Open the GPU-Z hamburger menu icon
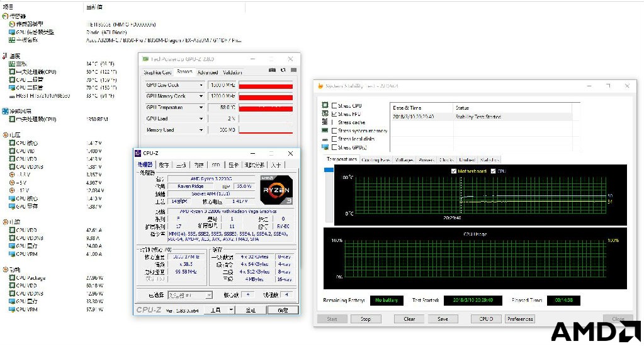This screenshot has width=644, height=346. (x=293, y=71)
